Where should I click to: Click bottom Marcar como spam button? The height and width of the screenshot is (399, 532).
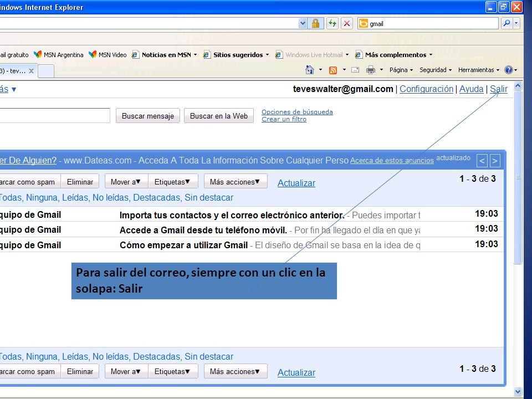29,371
